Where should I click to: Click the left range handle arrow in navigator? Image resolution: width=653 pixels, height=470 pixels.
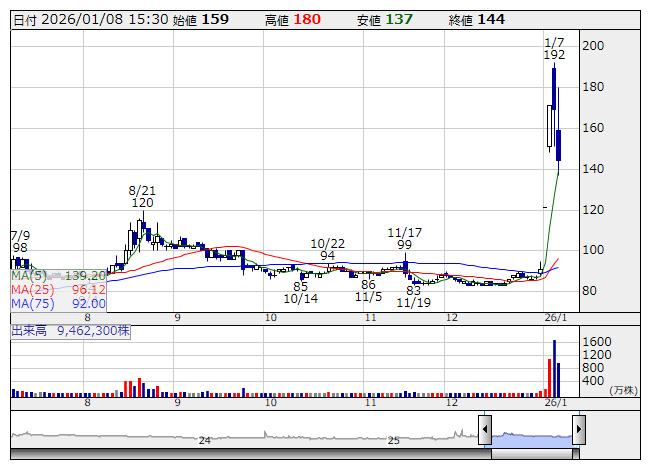(485, 431)
